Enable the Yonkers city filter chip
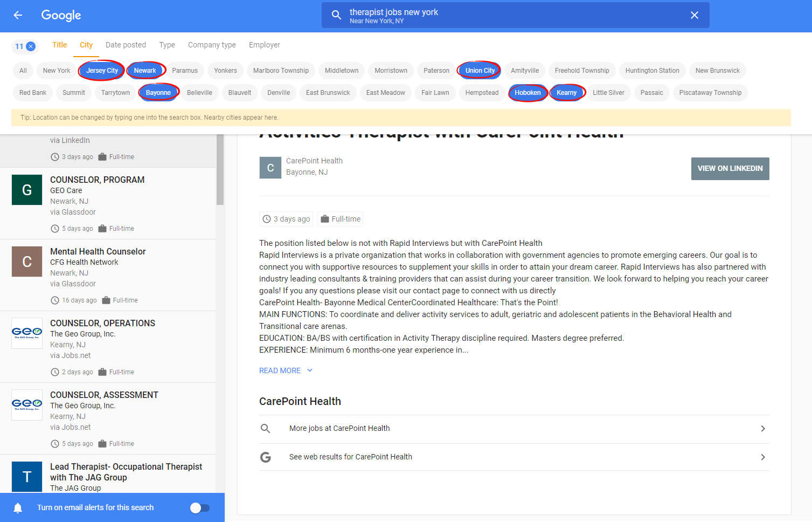The image size is (812, 522). pyautogui.click(x=225, y=71)
